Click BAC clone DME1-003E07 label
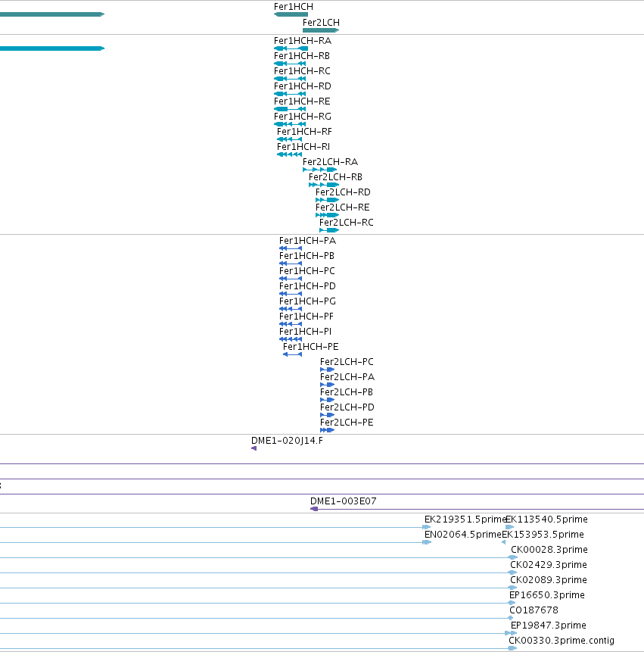Image resolution: width=644 pixels, height=652 pixels. point(344,501)
